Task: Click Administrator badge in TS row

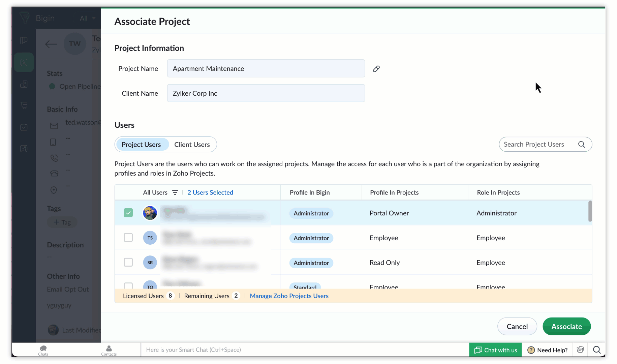Action: 311,238
